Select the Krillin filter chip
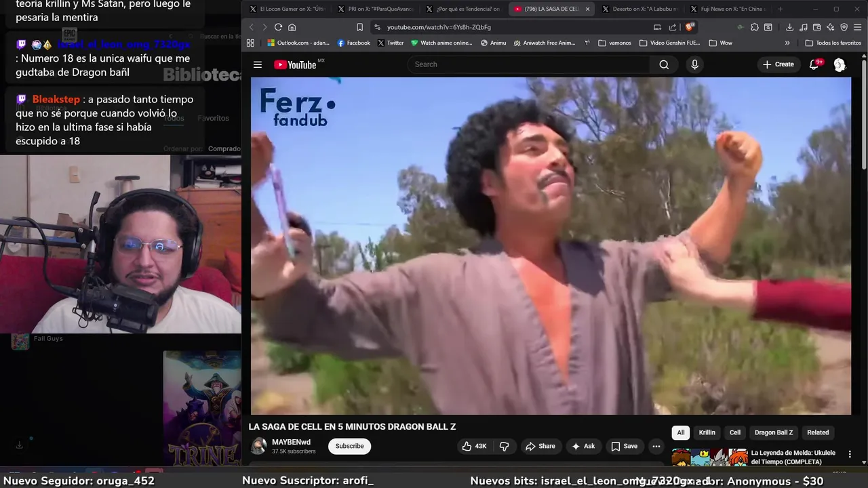This screenshot has width=868, height=488. tap(707, 432)
